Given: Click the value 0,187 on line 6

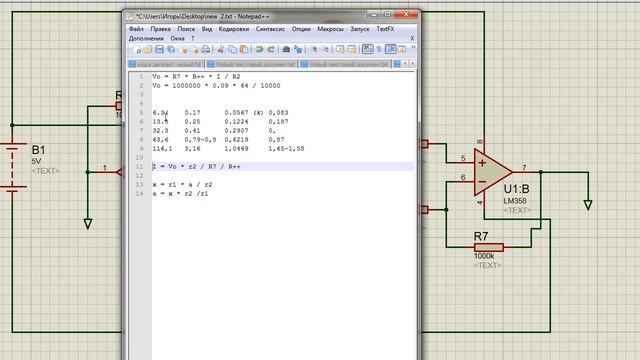Looking at the screenshot, I should click(x=278, y=122).
